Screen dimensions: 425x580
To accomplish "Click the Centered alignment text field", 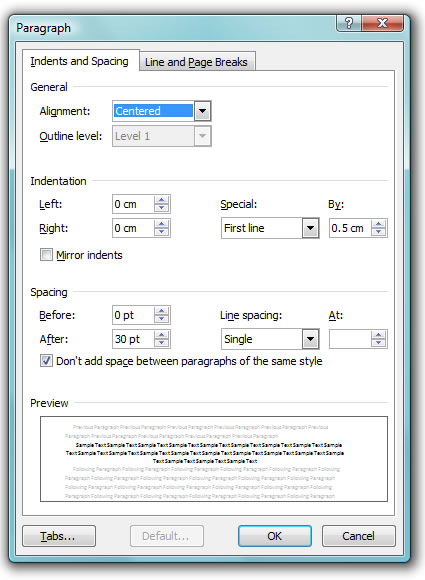I will coord(154,111).
